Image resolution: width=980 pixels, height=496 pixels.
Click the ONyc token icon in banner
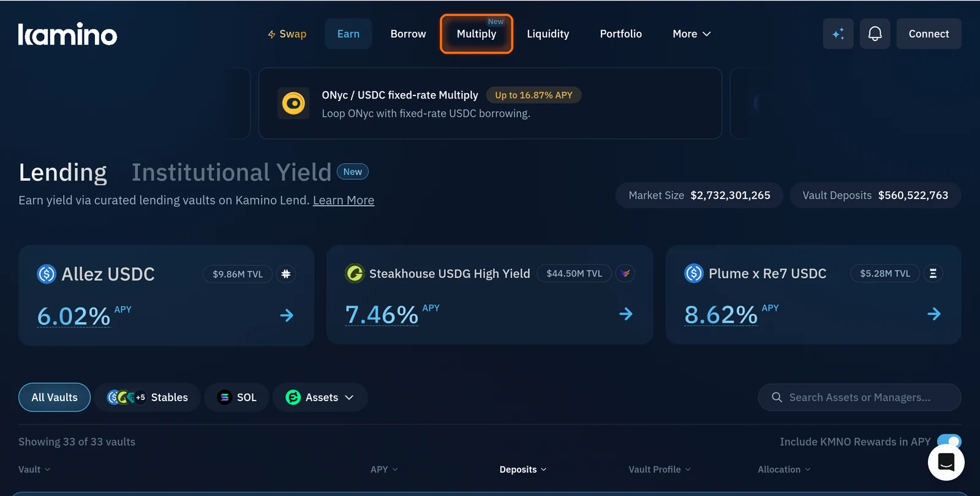293,103
